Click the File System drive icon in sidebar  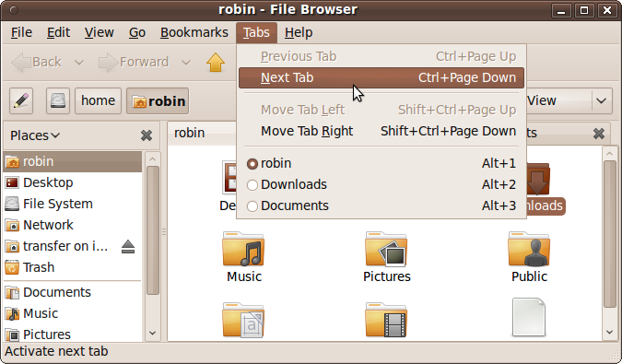12,204
